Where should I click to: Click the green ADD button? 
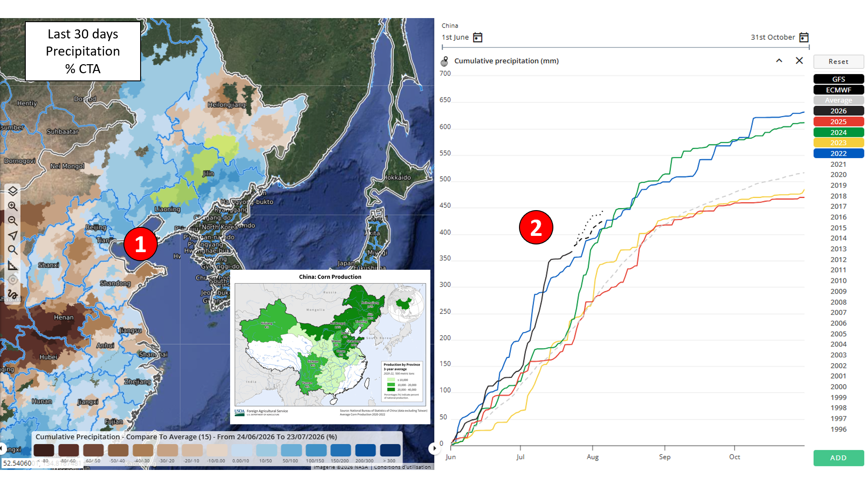(839, 458)
